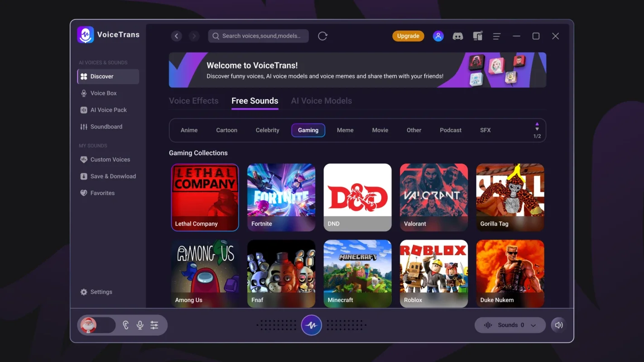Screen dimensions: 644x362
Task: Select the Gaming category
Action: point(308,130)
